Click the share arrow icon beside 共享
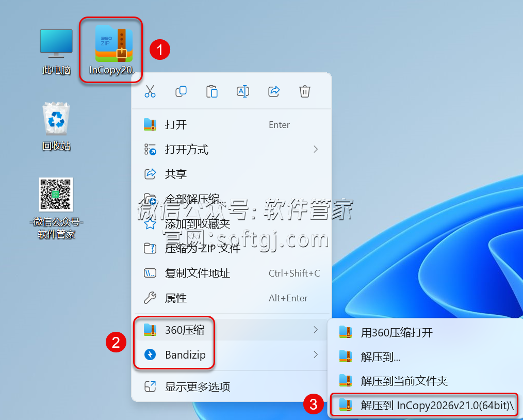The height and width of the screenshot is (420, 523). pyautogui.click(x=150, y=174)
